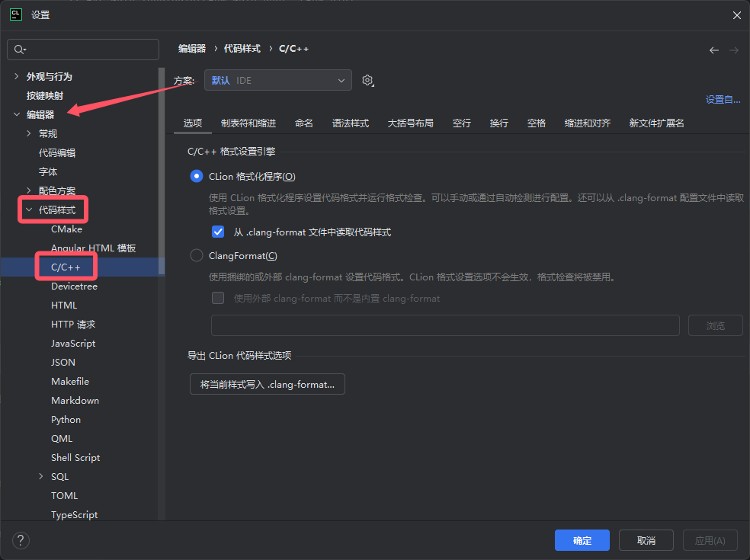Expand 配色方案 tree node
Viewport: 750px width, 560px height.
(29, 190)
